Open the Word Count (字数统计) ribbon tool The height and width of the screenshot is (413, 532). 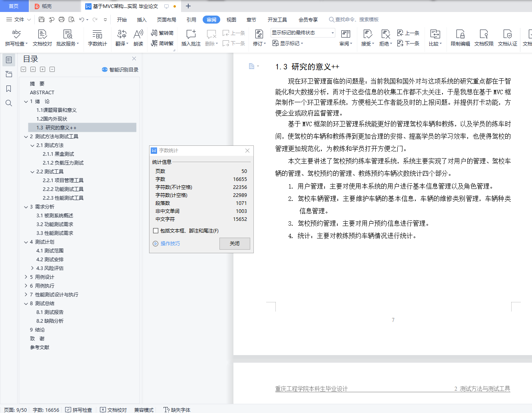(x=98, y=38)
